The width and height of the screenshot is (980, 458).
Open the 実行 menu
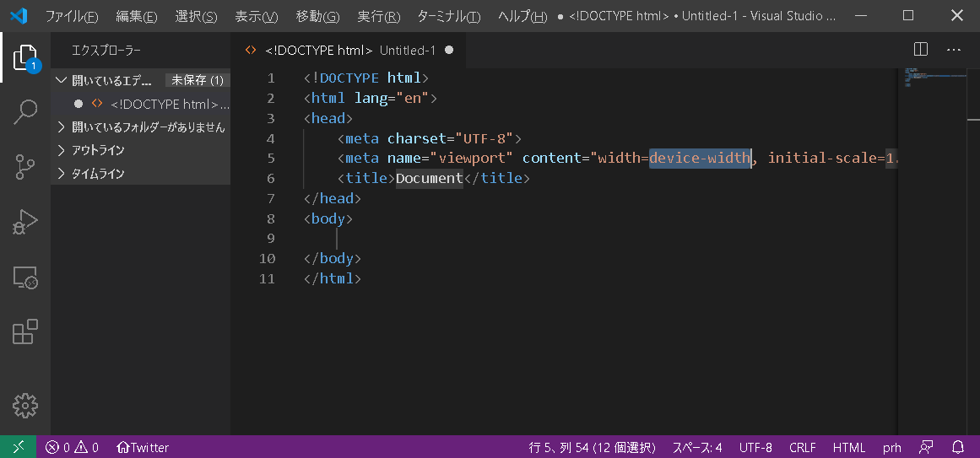(x=379, y=17)
